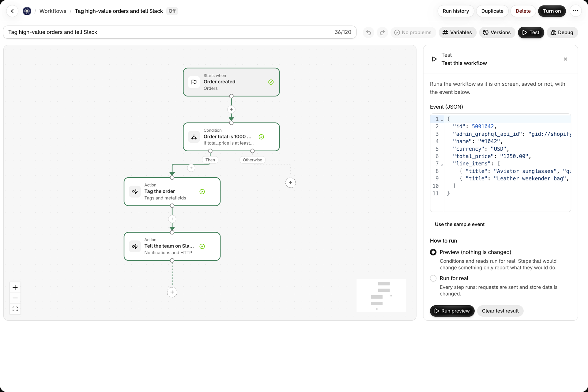Add a step after Tag the order
588x392 pixels.
[172, 219]
